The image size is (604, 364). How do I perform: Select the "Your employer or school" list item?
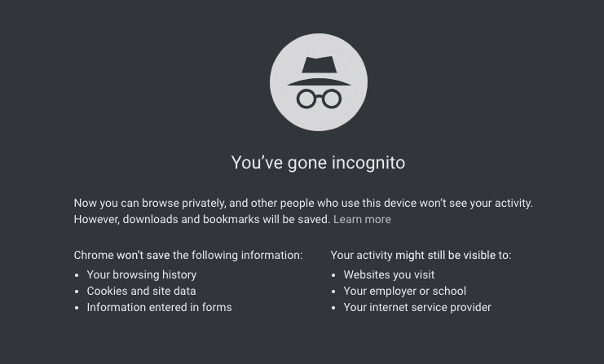tap(404, 291)
